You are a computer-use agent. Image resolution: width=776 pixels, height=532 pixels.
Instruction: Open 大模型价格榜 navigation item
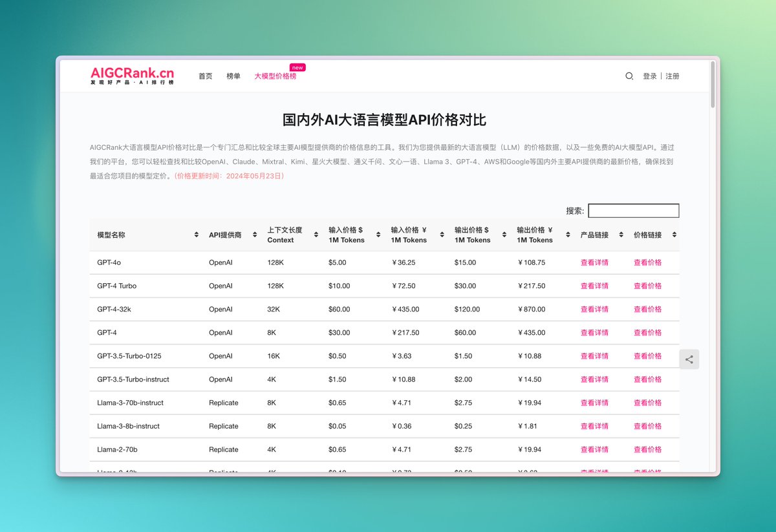coord(275,76)
